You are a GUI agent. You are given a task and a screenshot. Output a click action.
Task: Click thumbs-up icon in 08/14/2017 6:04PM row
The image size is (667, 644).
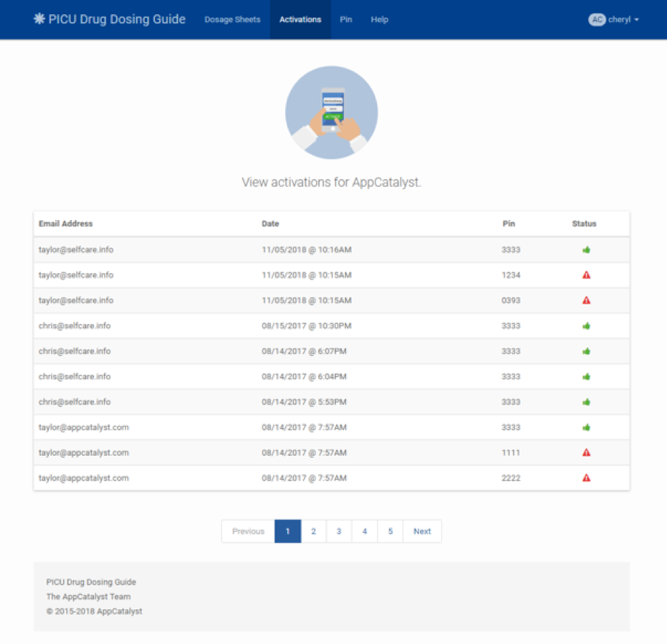(x=586, y=376)
